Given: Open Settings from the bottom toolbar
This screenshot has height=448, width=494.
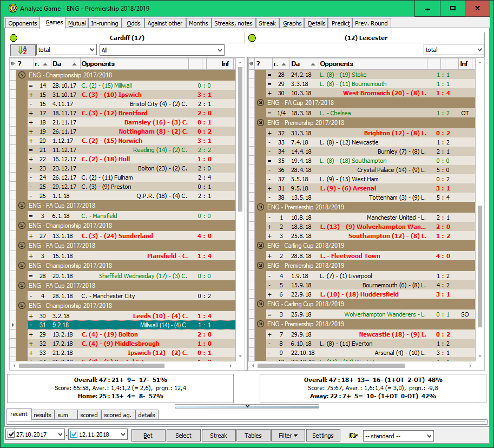Looking at the screenshot, I should tap(323, 435).
